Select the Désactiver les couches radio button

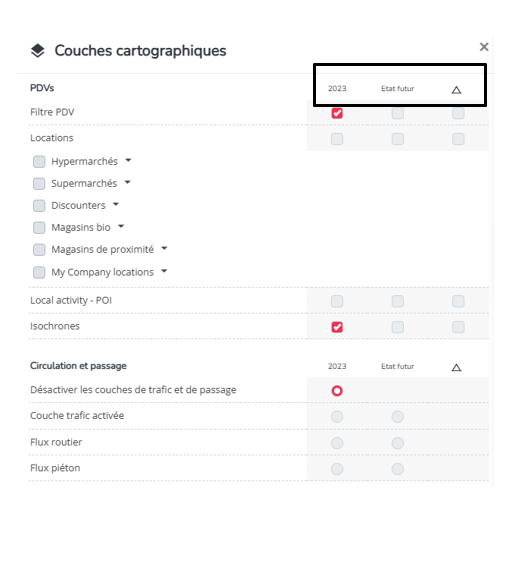click(337, 391)
